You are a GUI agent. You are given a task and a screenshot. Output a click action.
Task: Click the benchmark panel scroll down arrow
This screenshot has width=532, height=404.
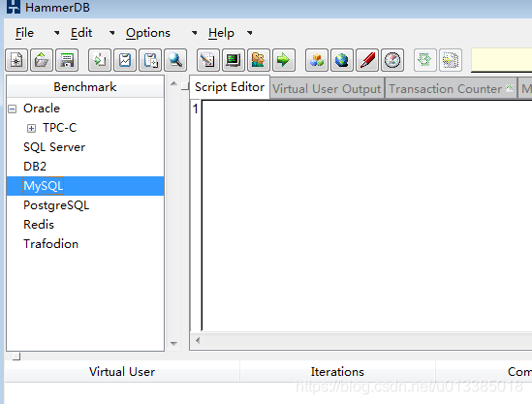click(173, 344)
